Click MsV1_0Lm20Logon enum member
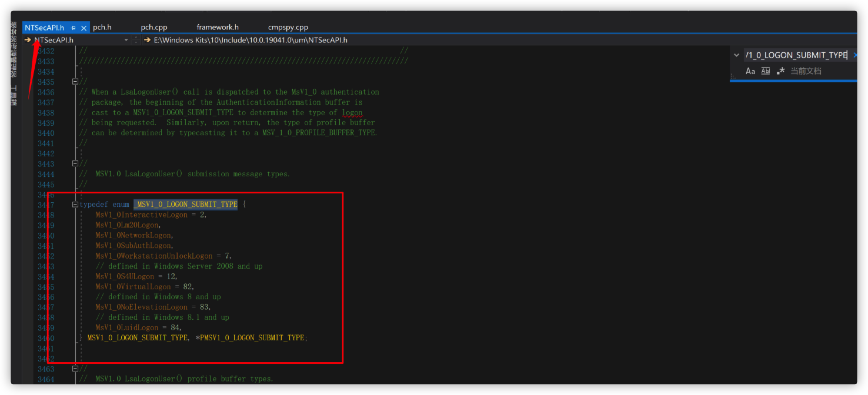Screen dimensions: 868x395 pyautogui.click(x=127, y=225)
